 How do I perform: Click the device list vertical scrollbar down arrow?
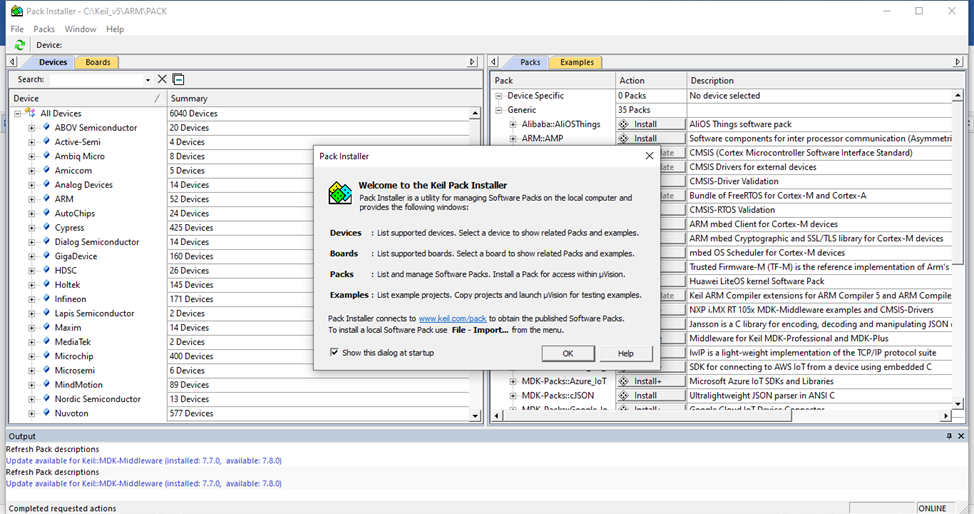[x=475, y=416]
